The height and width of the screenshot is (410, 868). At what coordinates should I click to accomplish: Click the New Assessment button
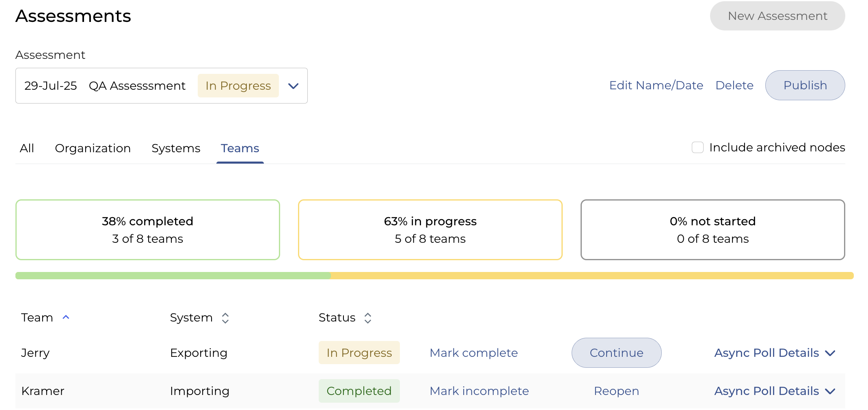pos(777,16)
